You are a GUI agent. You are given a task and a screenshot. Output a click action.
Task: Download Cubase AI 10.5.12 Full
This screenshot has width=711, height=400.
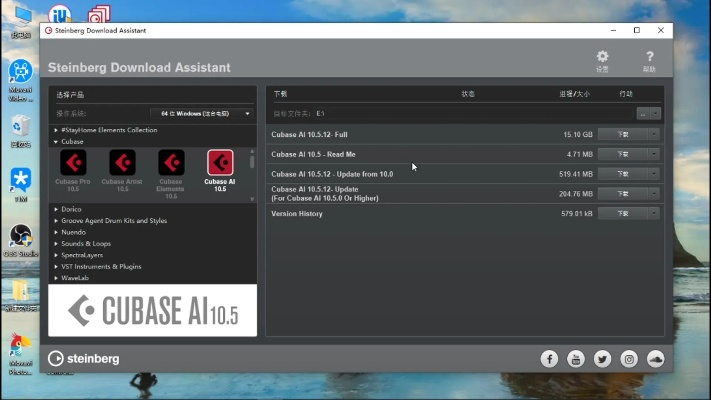[623, 134]
